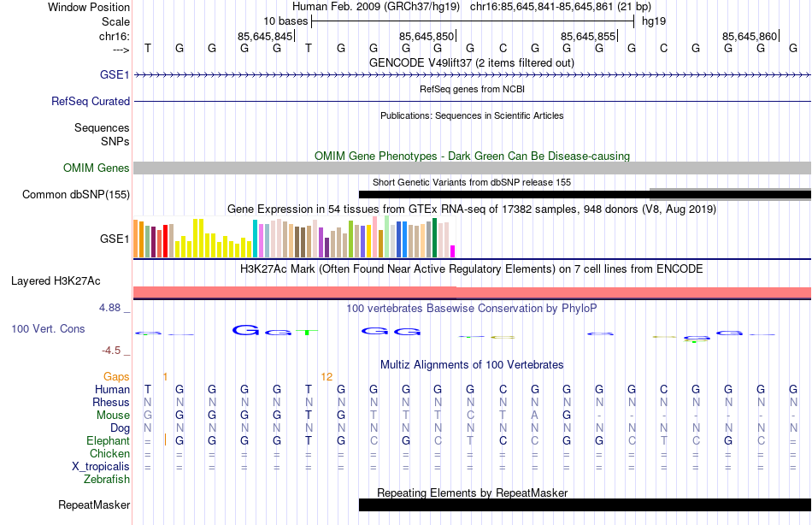
Task: Click the hg19 label after the scale bar
Action: pyautogui.click(x=654, y=21)
